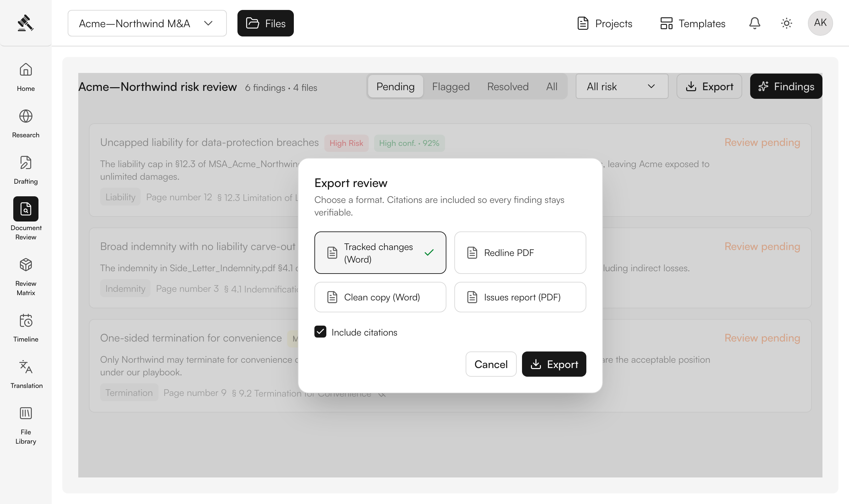This screenshot has width=849, height=504.
Task: Select Issues report (PDF) format
Action: (520, 297)
